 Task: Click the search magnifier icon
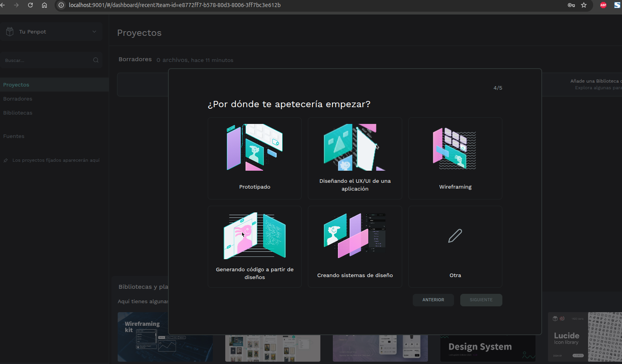96,60
